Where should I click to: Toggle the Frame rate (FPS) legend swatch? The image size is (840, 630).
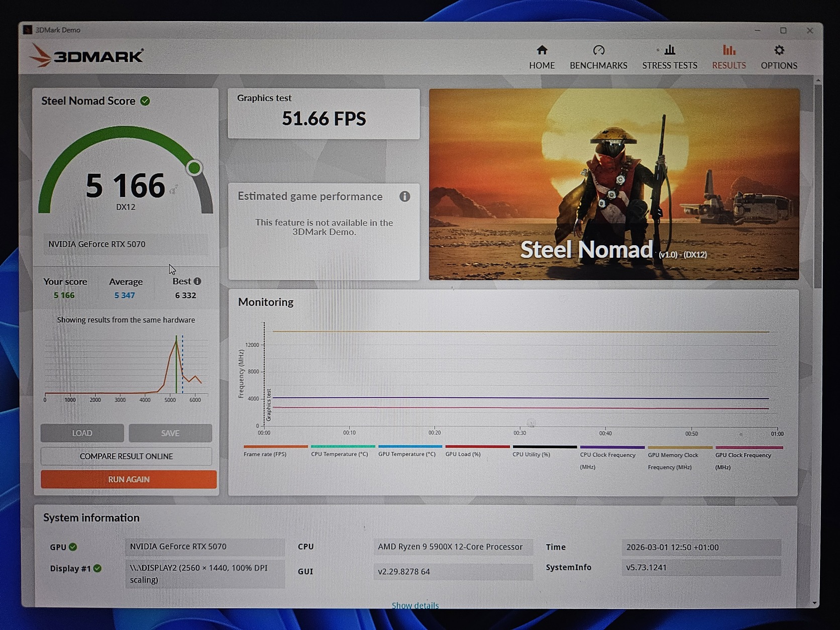click(x=275, y=446)
